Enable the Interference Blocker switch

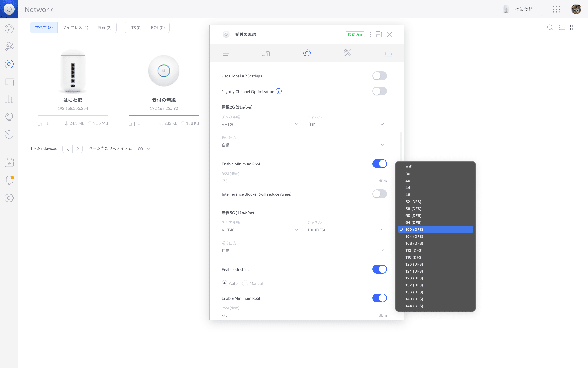[x=380, y=194]
